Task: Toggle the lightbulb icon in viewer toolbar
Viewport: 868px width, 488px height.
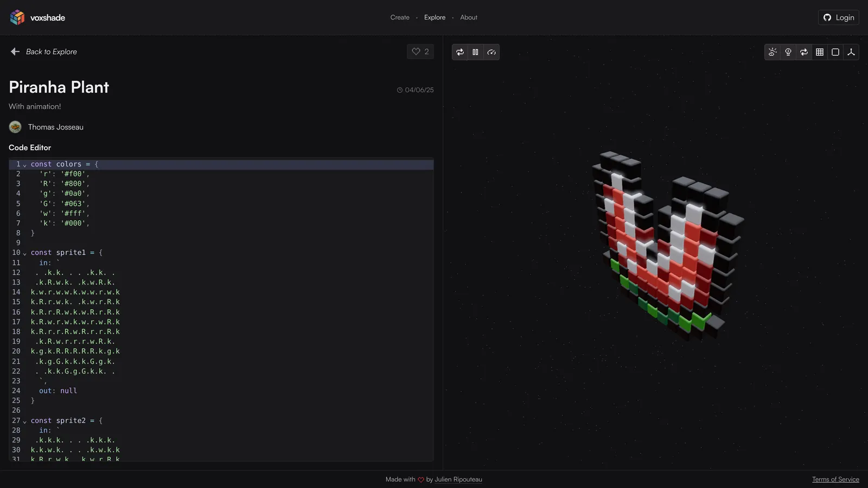Action: tap(788, 52)
